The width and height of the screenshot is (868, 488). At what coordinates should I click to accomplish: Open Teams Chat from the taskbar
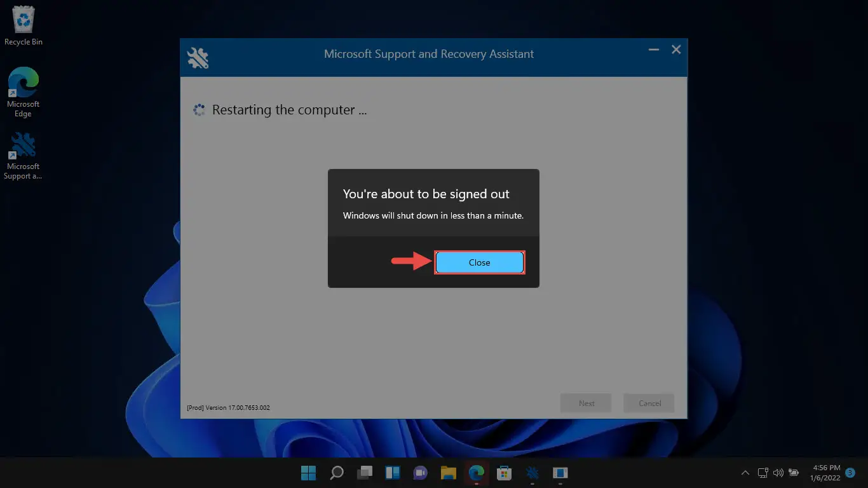click(421, 473)
